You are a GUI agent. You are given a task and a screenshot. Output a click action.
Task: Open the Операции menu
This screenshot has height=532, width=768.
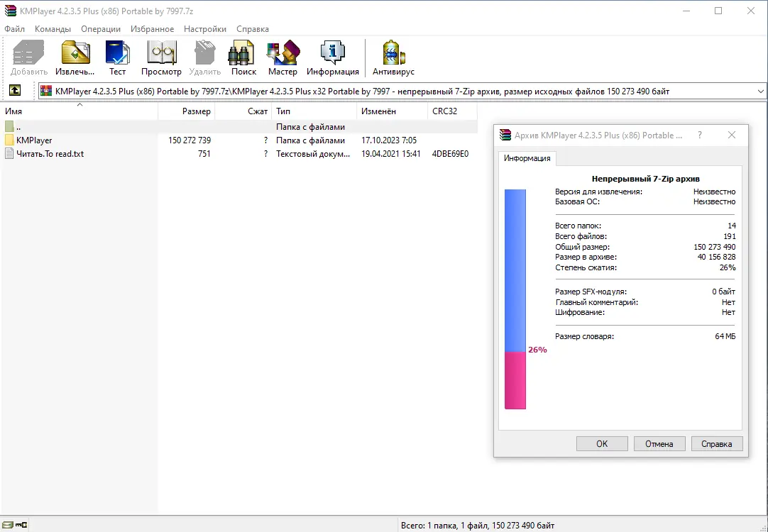tap(101, 29)
